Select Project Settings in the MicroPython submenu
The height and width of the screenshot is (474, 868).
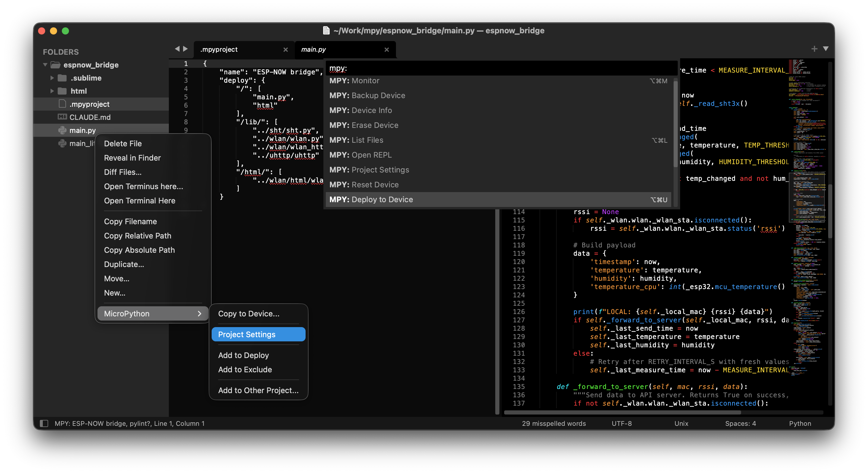click(247, 334)
